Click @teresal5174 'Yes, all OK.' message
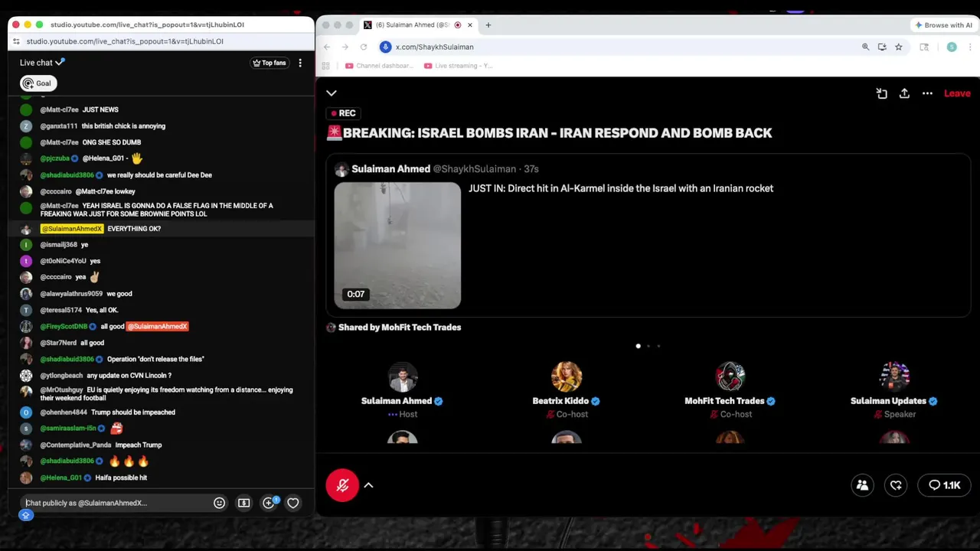 point(161,310)
